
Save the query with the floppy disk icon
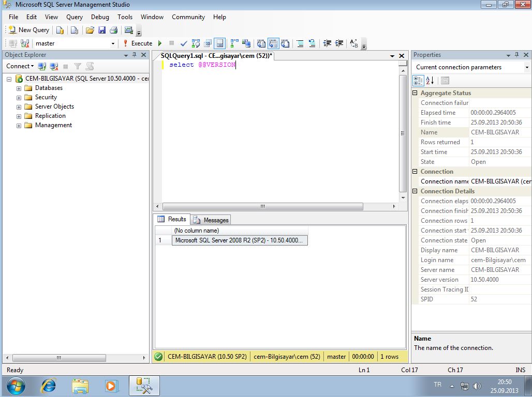point(102,30)
